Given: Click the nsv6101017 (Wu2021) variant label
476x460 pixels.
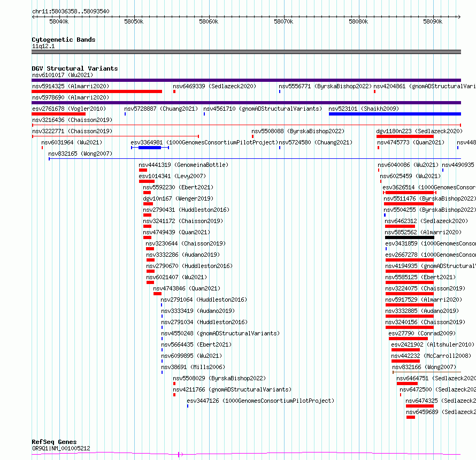Looking at the screenshot, I should click(x=63, y=75).
